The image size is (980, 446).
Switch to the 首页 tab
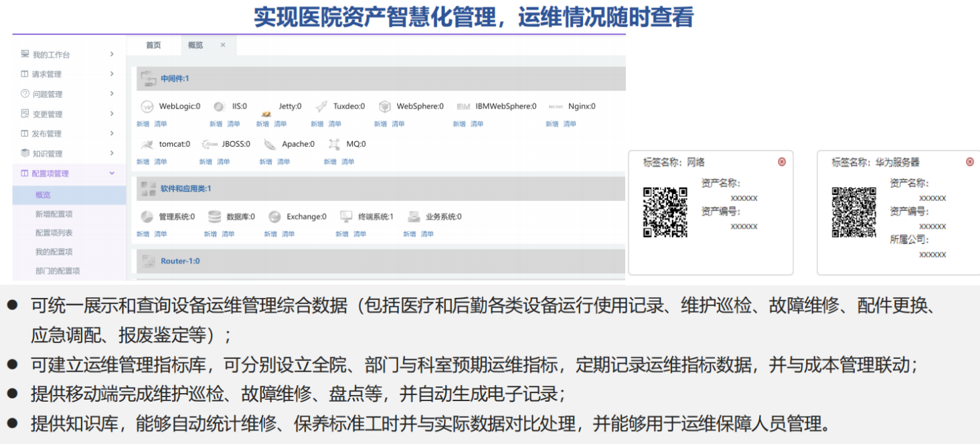[153, 45]
